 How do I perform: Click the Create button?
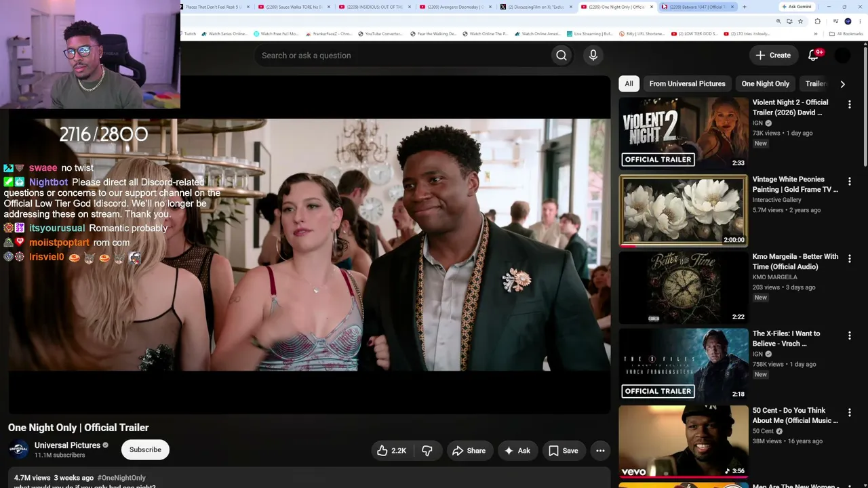click(773, 56)
